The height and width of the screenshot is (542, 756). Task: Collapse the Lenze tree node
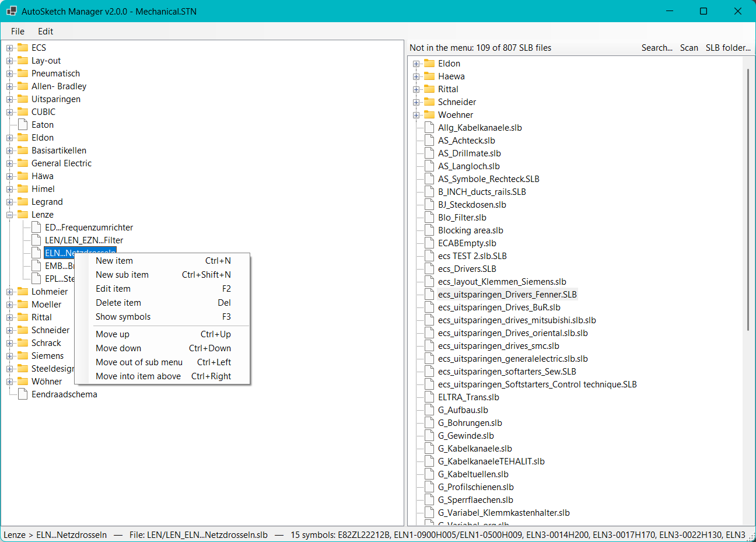click(x=9, y=215)
